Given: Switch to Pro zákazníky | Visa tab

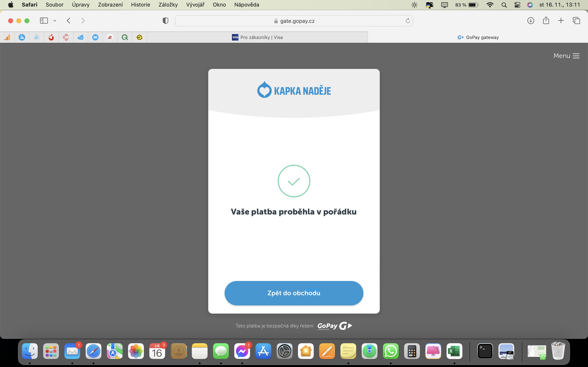Looking at the screenshot, I should pyautogui.click(x=257, y=37).
